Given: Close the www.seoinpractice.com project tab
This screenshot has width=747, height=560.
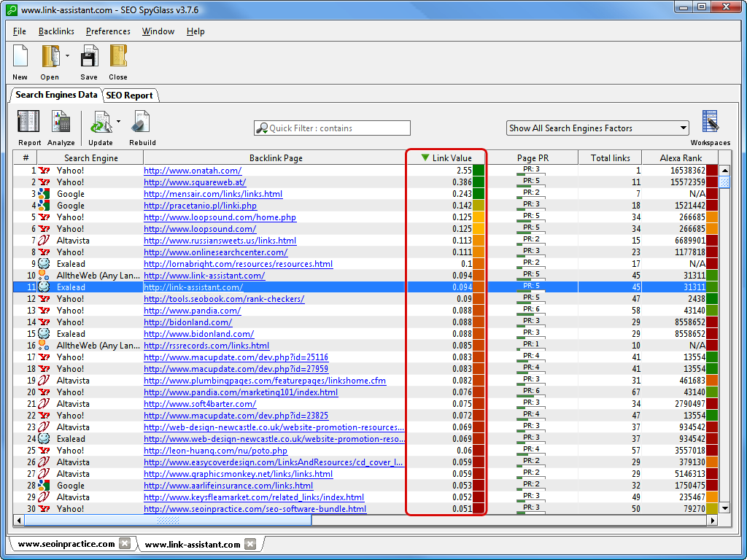Looking at the screenshot, I should click(x=125, y=544).
